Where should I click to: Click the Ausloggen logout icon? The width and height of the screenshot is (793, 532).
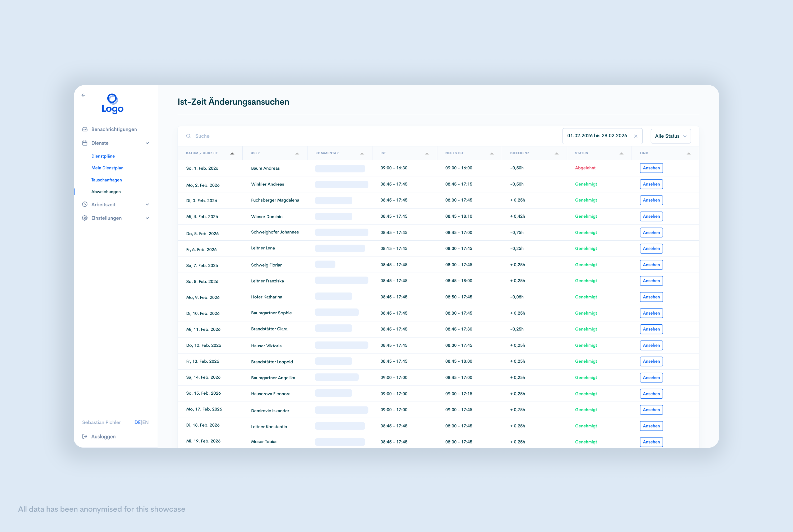coord(85,436)
